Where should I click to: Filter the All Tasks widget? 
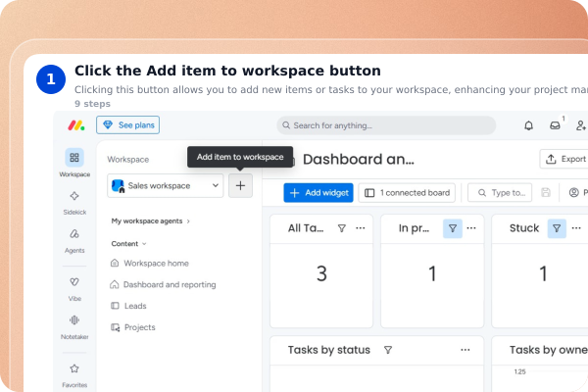click(x=342, y=228)
